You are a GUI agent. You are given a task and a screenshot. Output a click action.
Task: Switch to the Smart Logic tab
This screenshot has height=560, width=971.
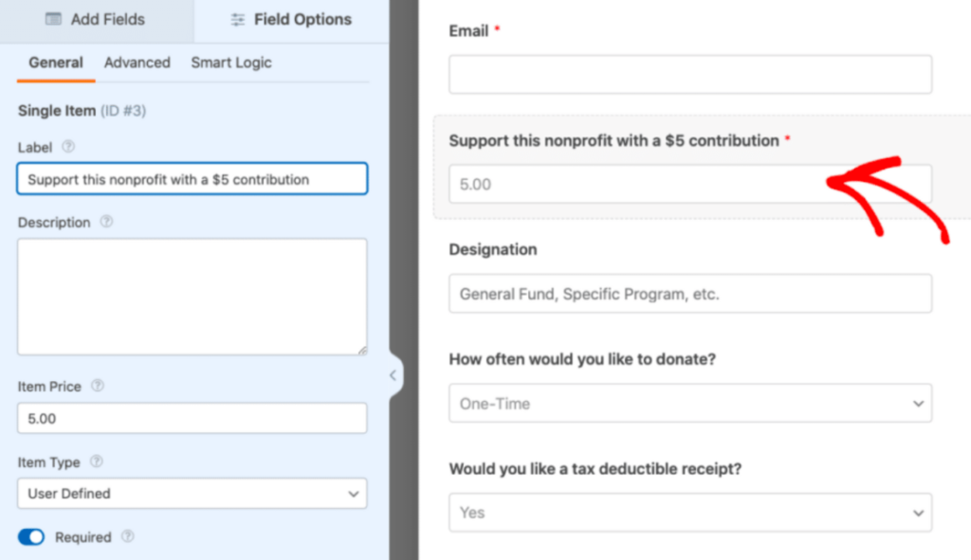point(230,63)
